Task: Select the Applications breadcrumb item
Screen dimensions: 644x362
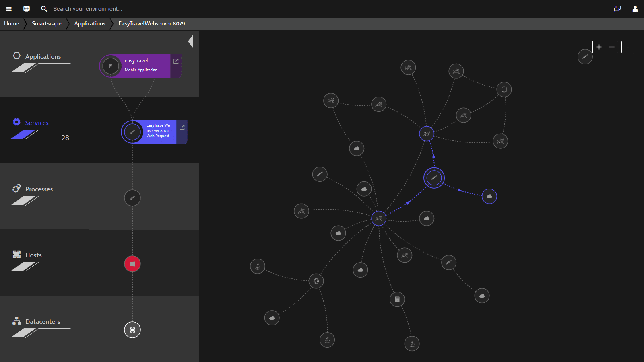Action: tap(90, 24)
